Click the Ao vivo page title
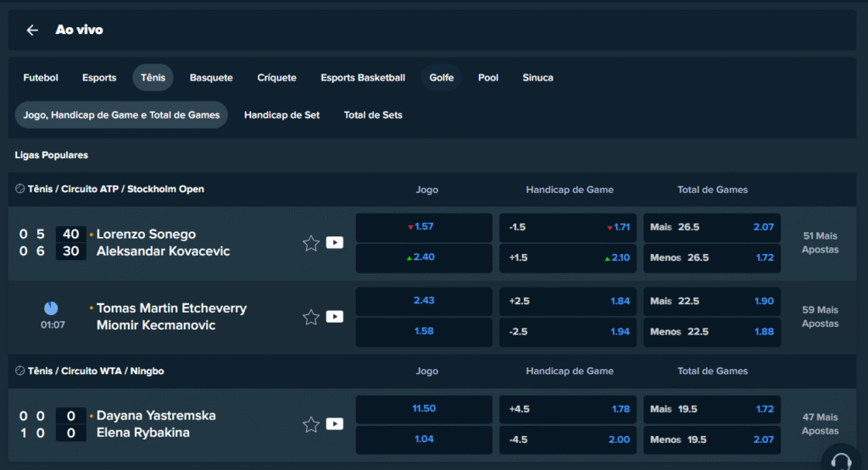 pos(79,30)
